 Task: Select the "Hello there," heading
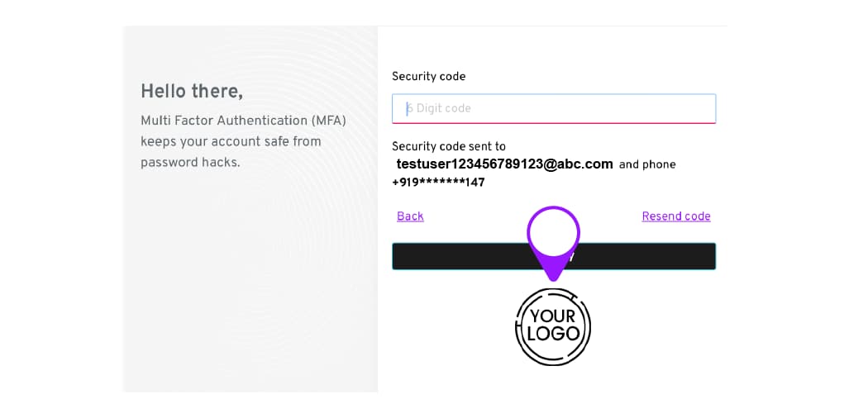[192, 91]
